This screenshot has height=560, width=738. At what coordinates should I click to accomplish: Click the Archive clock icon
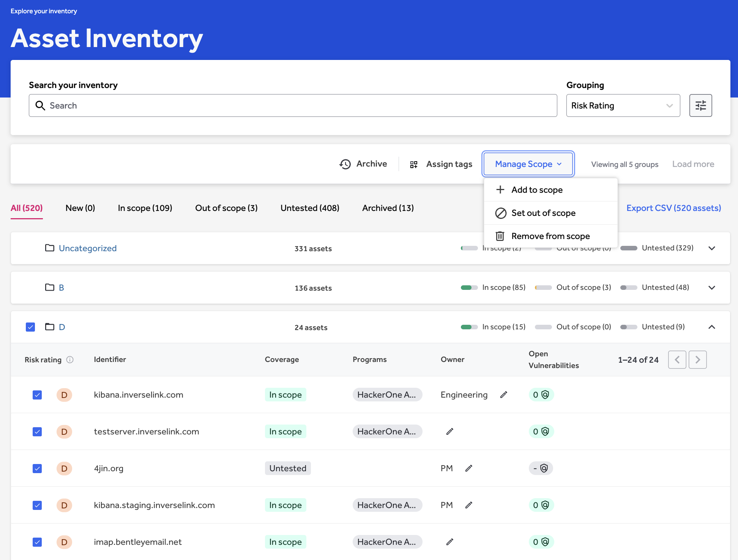point(345,164)
